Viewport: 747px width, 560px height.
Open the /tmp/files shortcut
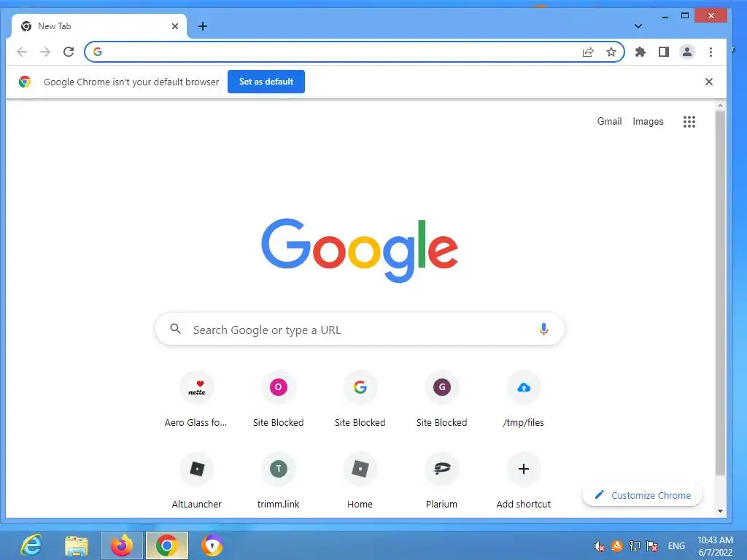(524, 400)
